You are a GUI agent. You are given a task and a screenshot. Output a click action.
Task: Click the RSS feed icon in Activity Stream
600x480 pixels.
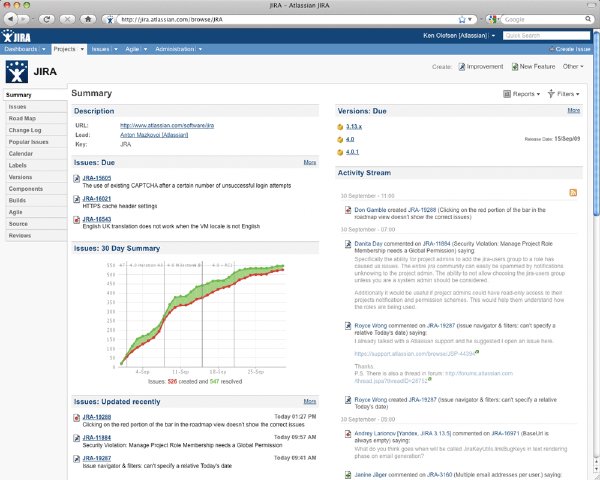tap(573, 193)
